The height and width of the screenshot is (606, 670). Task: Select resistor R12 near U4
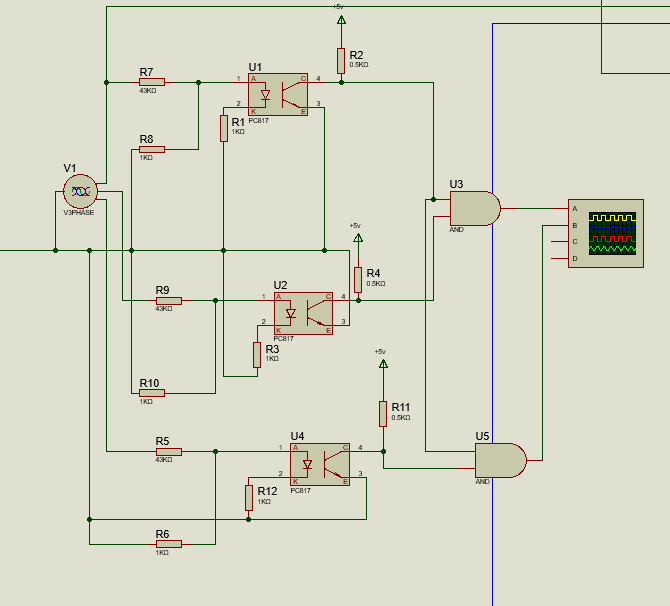[249, 498]
